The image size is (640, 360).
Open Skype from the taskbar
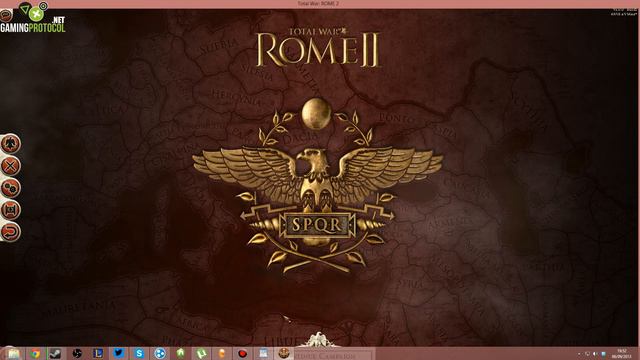pyautogui.click(x=139, y=353)
